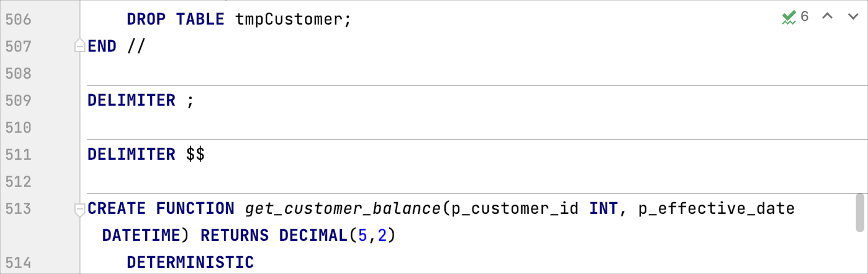Click the green inspections checkmark icon
The height and width of the screenshot is (274, 868).
(x=789, y=18)
